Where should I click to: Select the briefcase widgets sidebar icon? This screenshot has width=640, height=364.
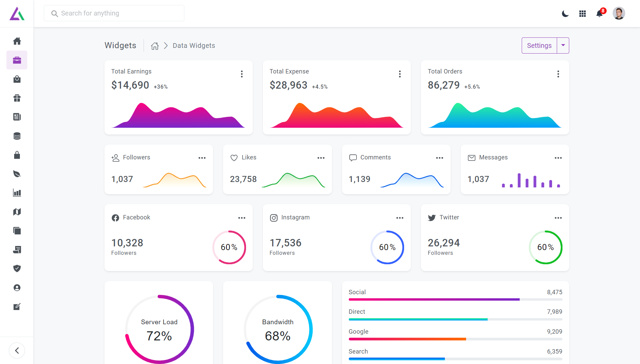pyautogui.click(x=17, y=60)
